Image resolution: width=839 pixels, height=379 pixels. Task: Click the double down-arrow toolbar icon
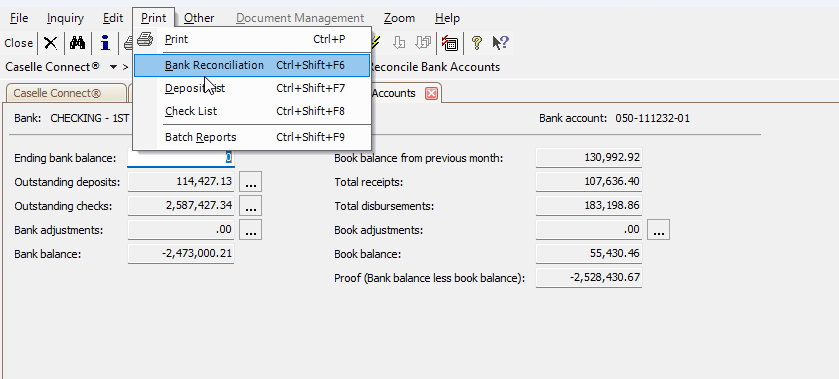423,43
